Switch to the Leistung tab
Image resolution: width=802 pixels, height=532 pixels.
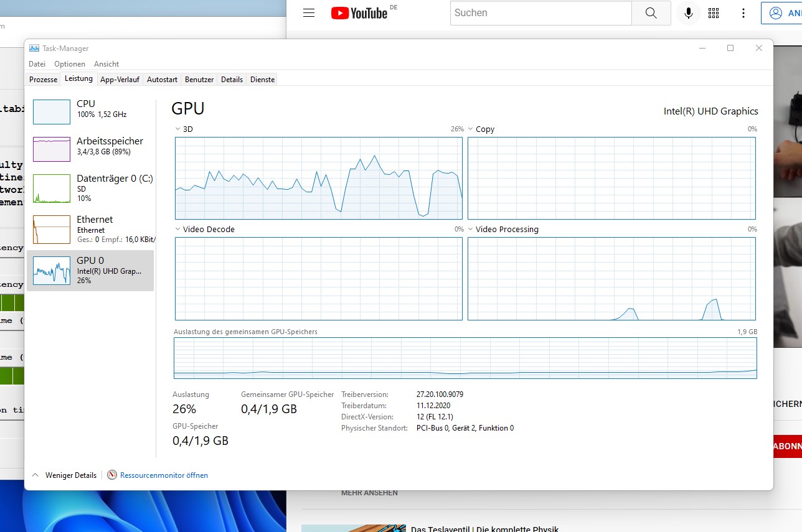[78, 78]
